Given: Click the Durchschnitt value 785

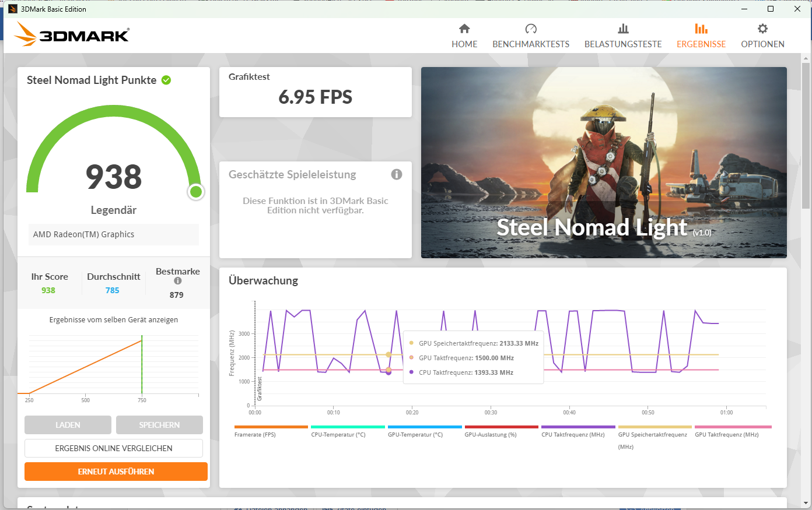Looking at the screenshot, I should (113, 290).
